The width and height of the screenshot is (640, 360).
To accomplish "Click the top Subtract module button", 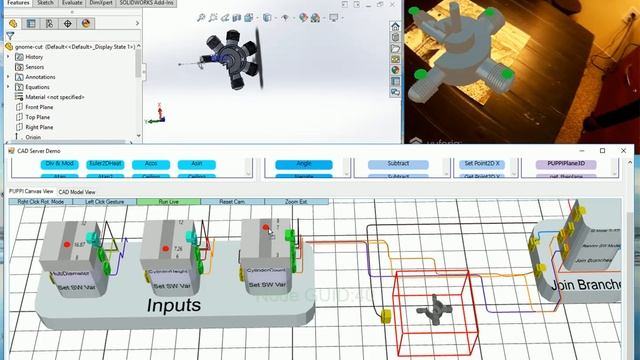I will 398,164.
